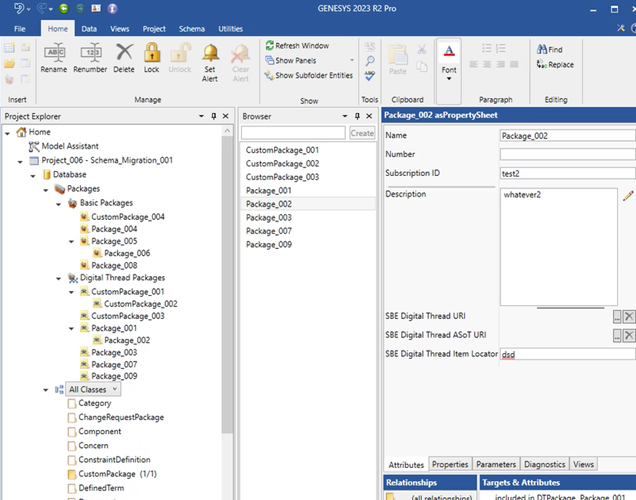The height and width of the screenshot is (500, 636).
Task: Switch to the Diagnostics tab
Action: [x=544, y=464]
